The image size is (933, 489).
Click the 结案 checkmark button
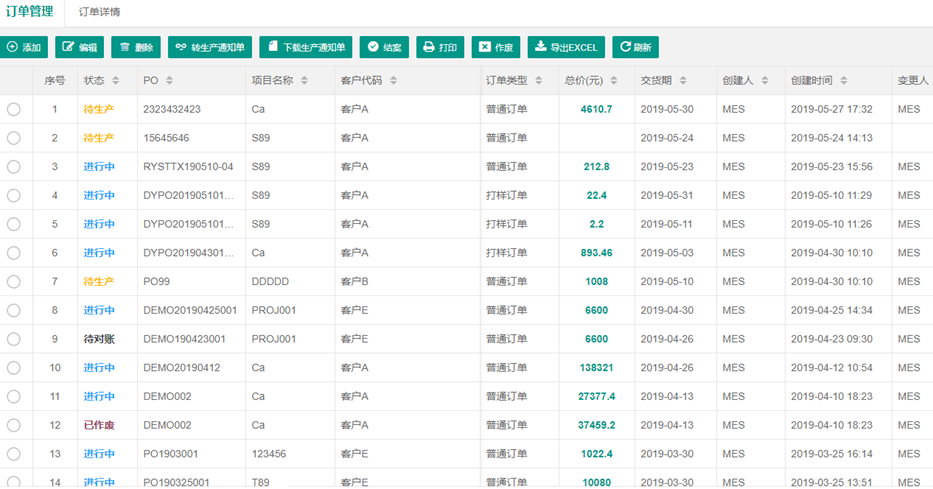coord(384,47)
